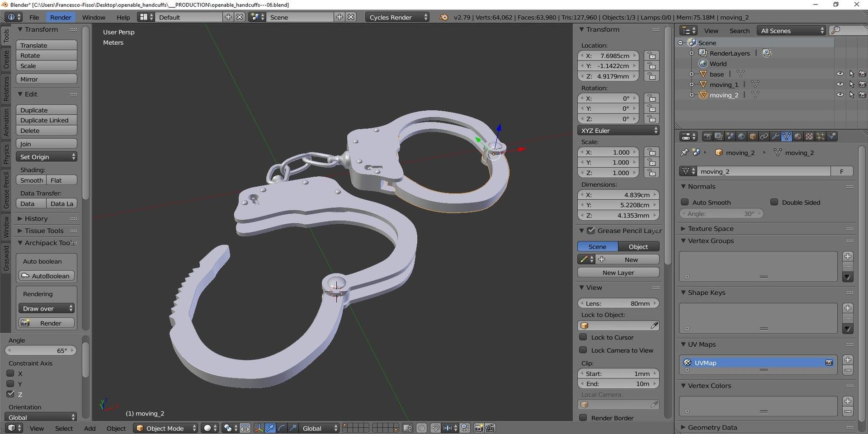Image resolution: width=868 pixels, height=434 pixels.
Task: Lock the X location value
Action: [651, 56]
